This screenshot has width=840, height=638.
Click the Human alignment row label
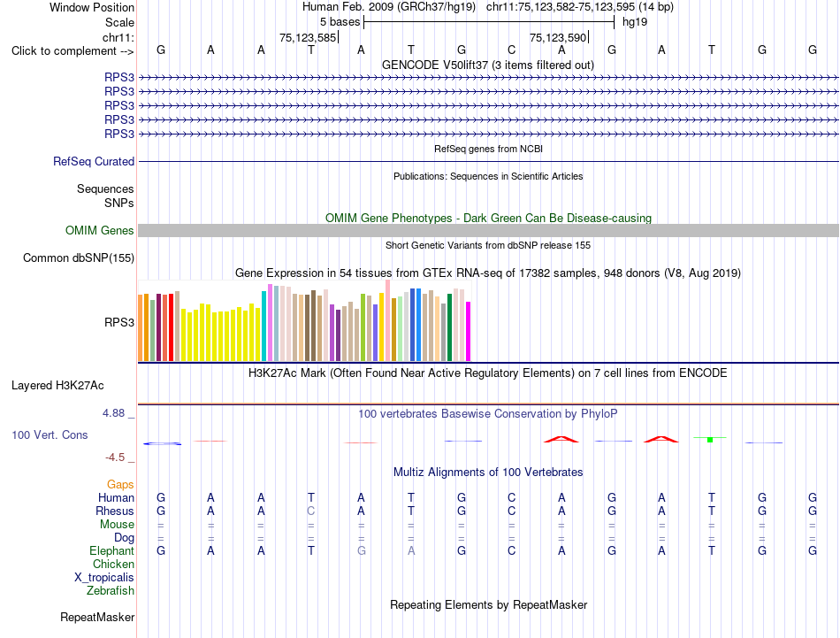116,497
